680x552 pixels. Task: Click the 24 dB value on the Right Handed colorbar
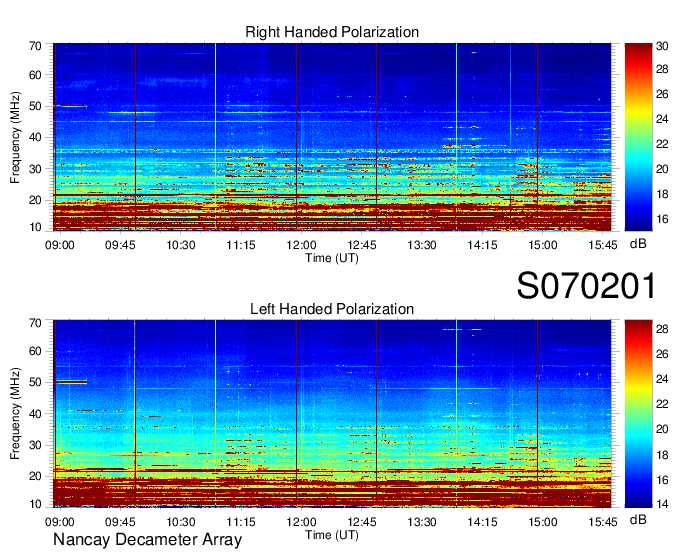pos(662,119)
